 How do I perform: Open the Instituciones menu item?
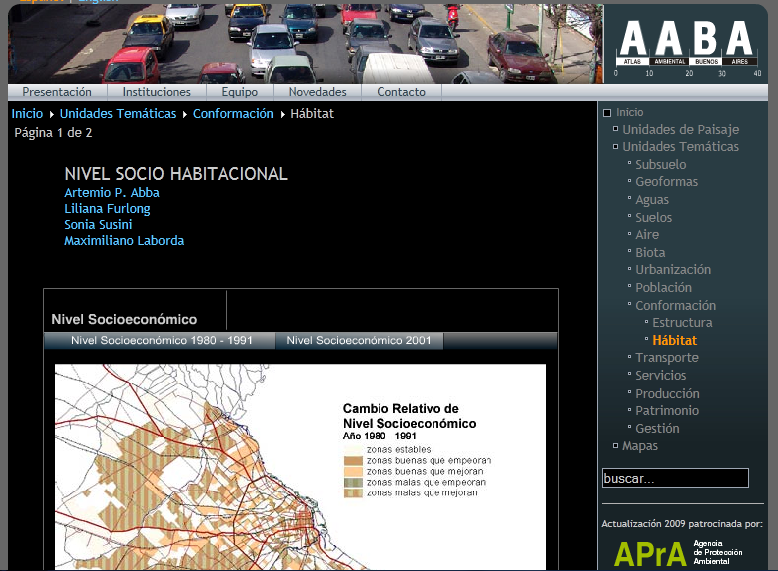point(156,92)
